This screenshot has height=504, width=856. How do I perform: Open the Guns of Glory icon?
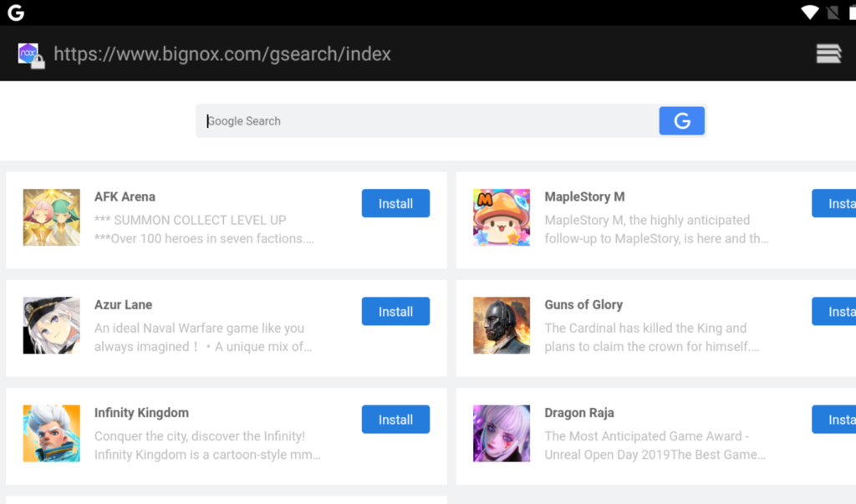coord(502,325)
